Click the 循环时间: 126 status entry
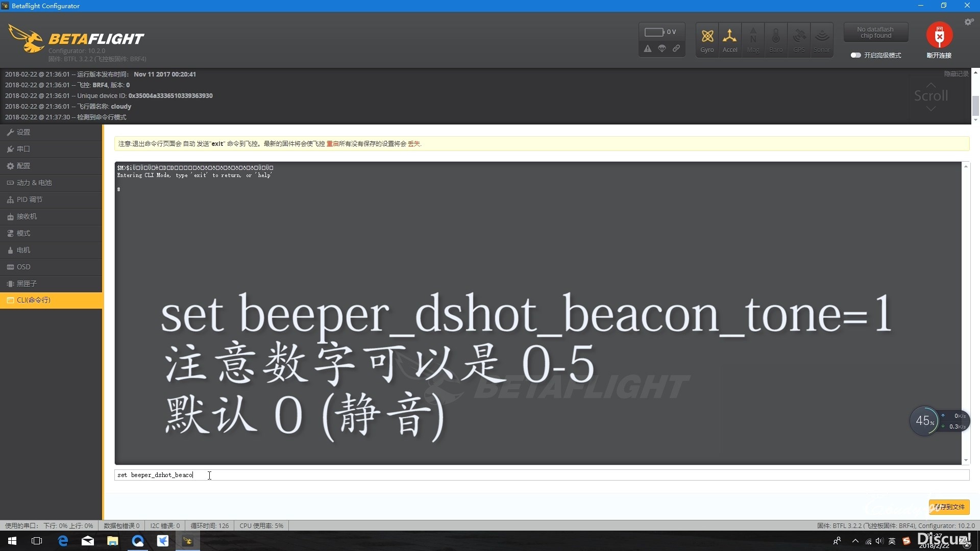Image resolution: width=980 pixels, height=551 pixels. point(210,525)
